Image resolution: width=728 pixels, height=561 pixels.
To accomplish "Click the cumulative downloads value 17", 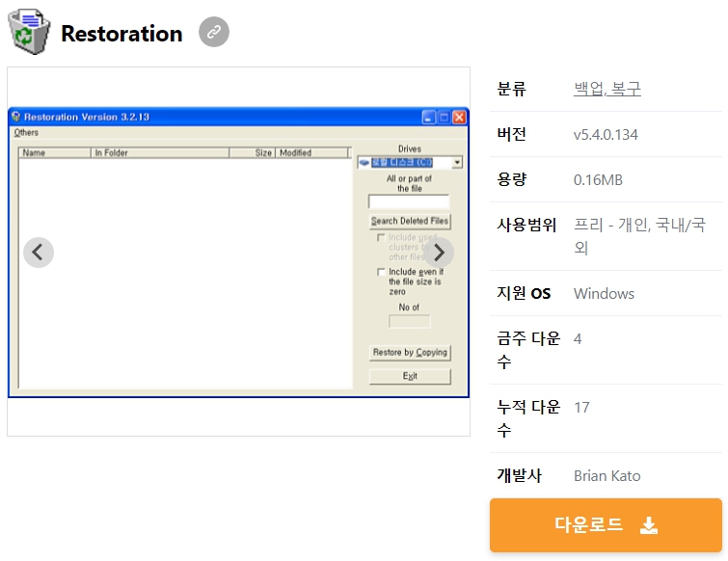I will coord(581,408).
